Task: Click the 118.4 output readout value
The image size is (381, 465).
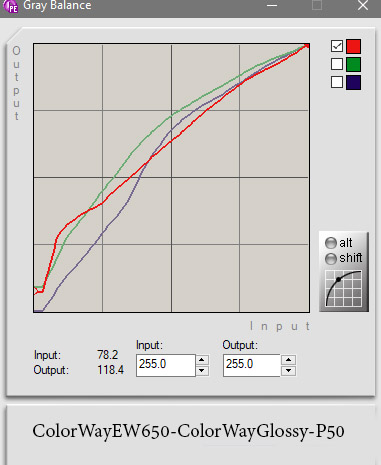Action: [x=110, y=370]
